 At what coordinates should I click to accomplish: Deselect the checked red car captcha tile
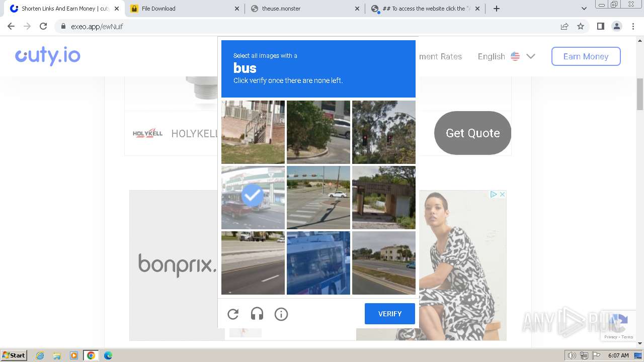pos(253,198)
